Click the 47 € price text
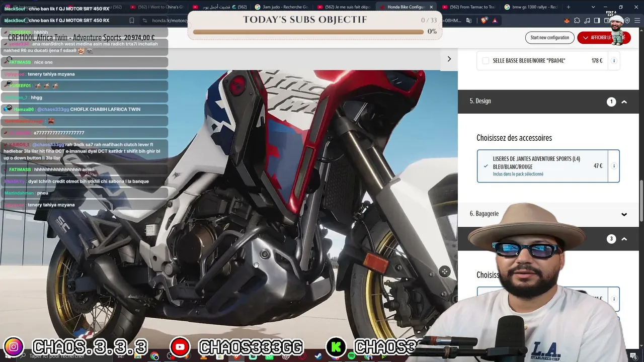The image size is (644, 362). 598,166
